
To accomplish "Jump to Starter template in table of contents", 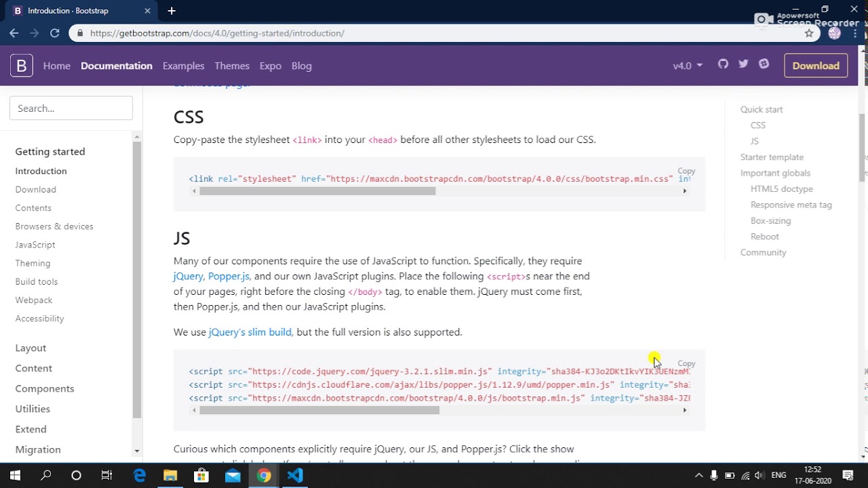I will coord(772,157).
